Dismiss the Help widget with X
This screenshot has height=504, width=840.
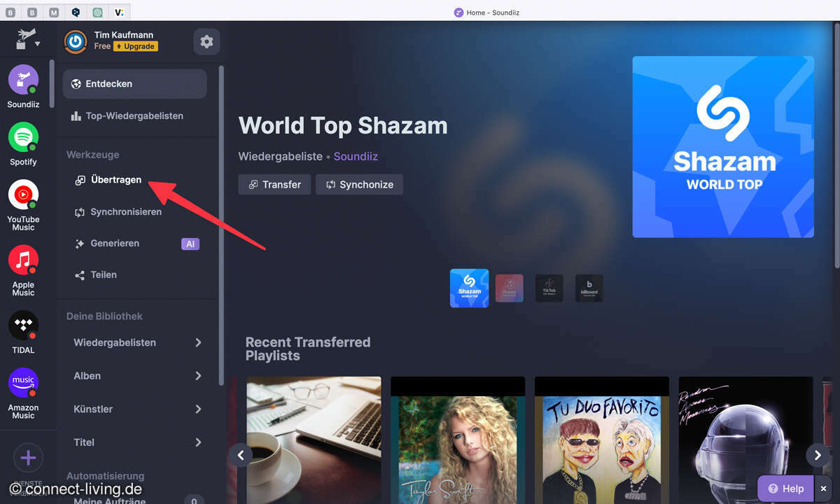tap(824, 489)
